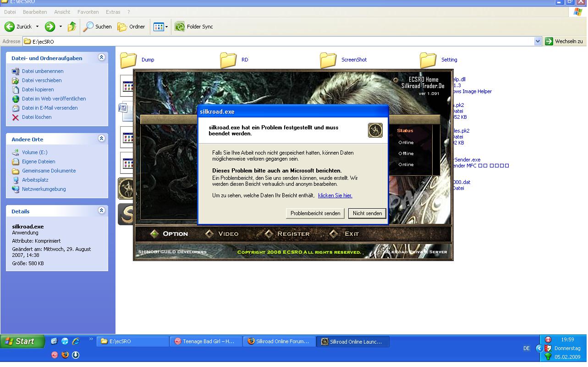The height and width of the screenshot is (367, 588).
Task: Collapse the Datei- und Ordneraufgaben panel
Action: [x=102, y=57]
